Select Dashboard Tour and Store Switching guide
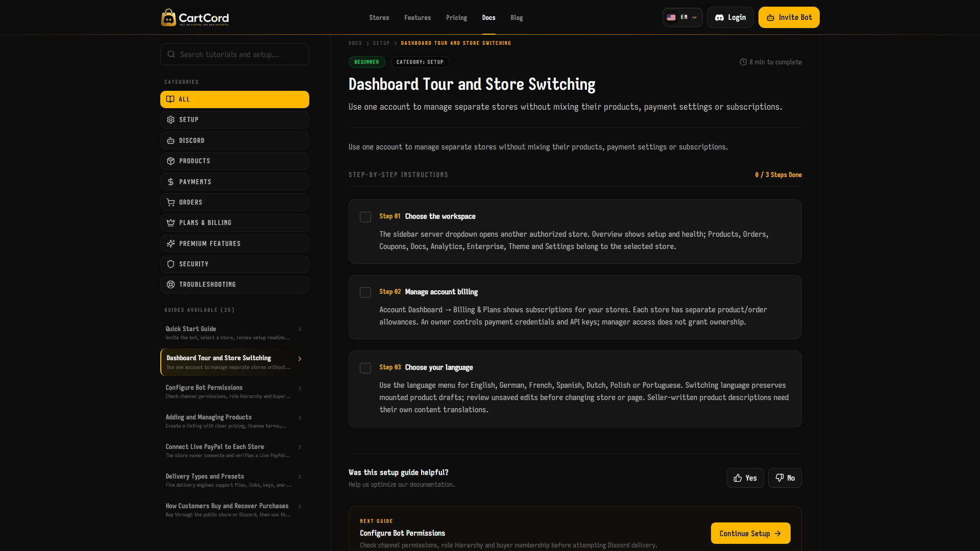This screenshot has height=551, width=980. coord(234,362)
